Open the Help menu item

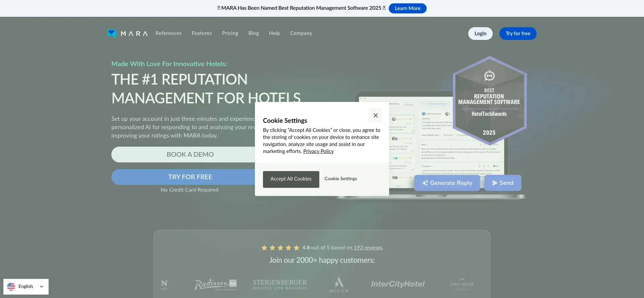274,33
